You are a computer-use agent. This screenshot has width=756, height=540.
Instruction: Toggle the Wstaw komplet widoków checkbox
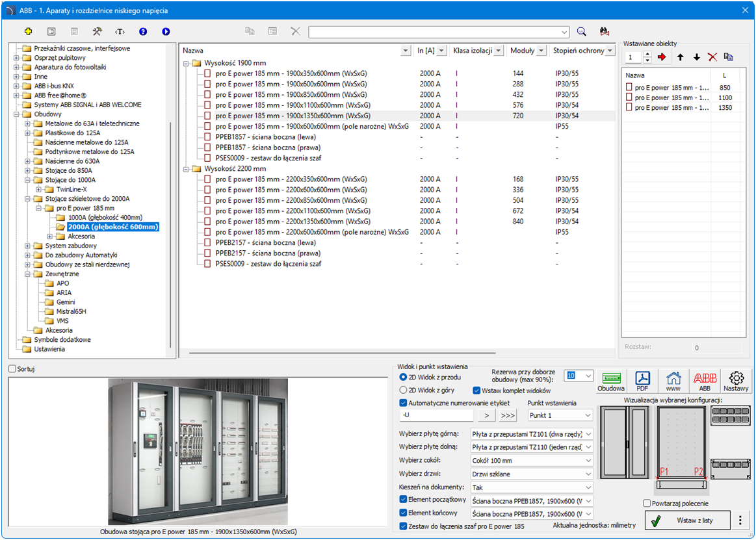(476, 391)
